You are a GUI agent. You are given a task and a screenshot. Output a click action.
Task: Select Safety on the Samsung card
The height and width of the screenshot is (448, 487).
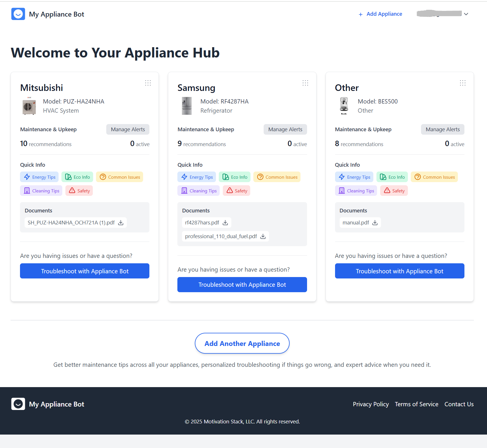click(x=236, y=190)
